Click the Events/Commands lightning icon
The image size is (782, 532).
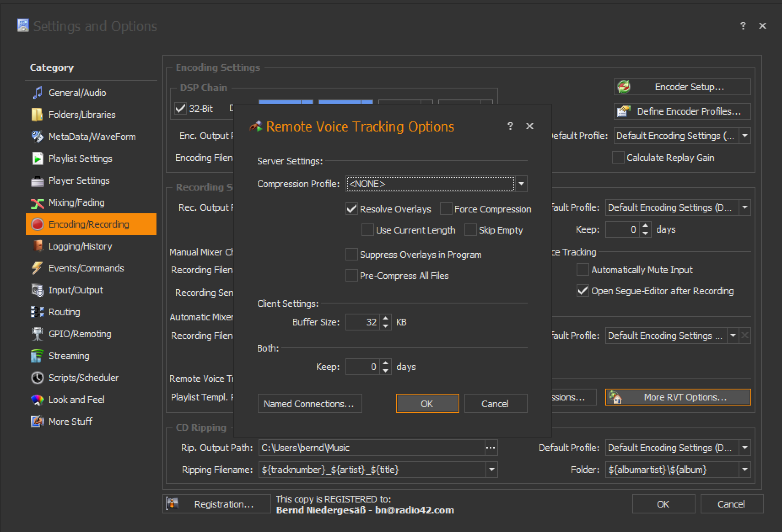pos(38,268)
